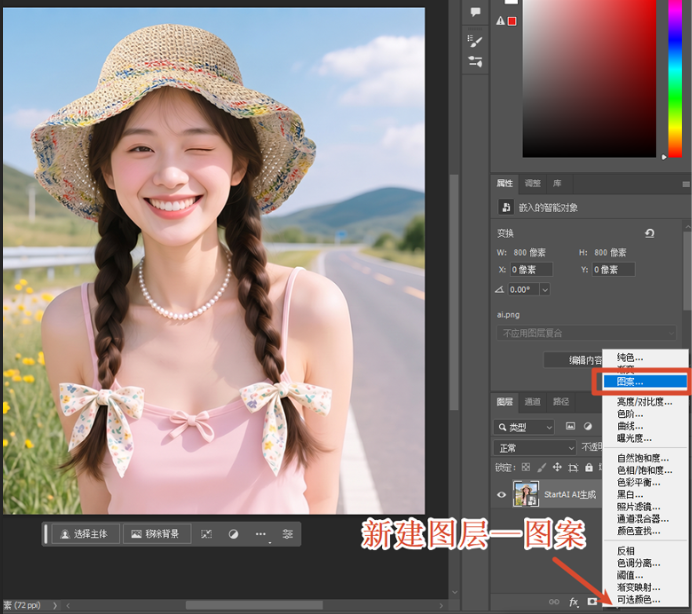The height and width of the screenshot is (614, 692).
Task: Choose 反相 from the menu
Action: click(645, 551)
